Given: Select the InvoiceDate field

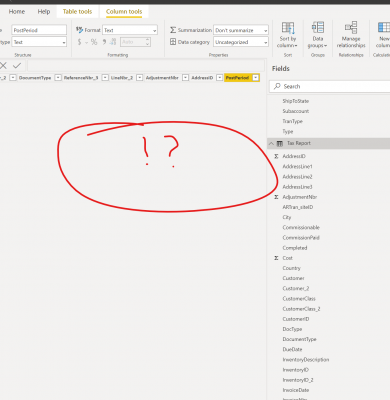Looking at the screenshot, I should pos(296,390).
